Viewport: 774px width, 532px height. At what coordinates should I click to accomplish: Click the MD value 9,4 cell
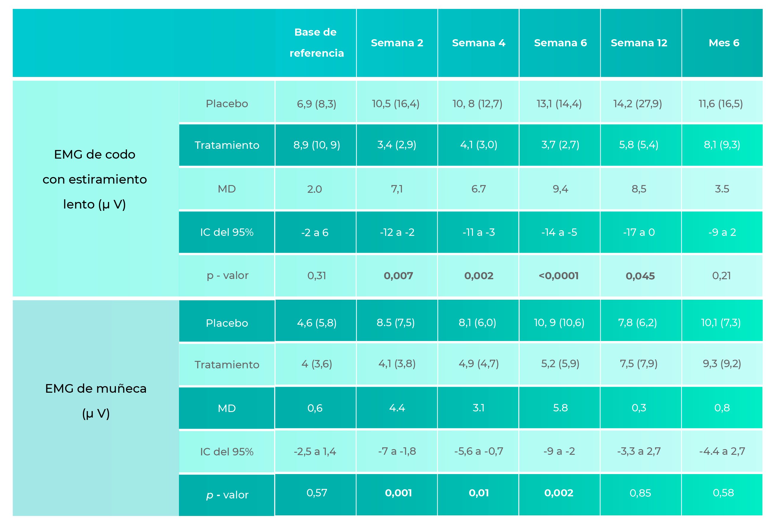560,189
